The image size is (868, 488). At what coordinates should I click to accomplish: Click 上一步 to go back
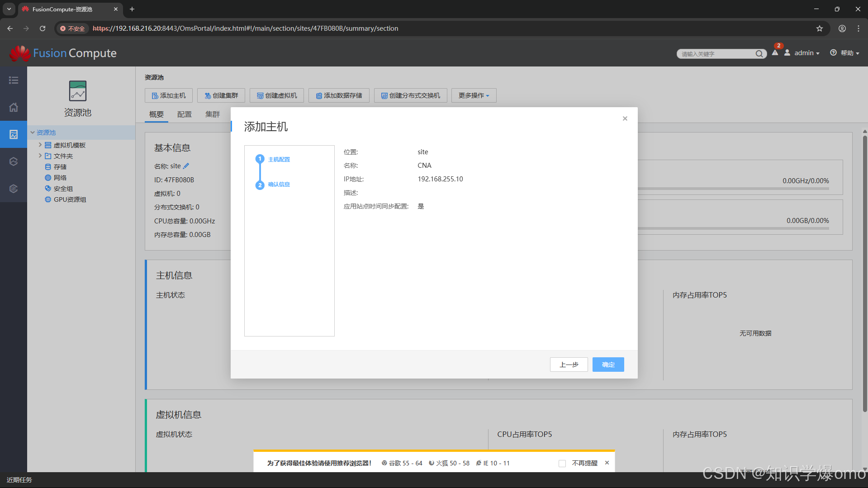pos(569,365)
